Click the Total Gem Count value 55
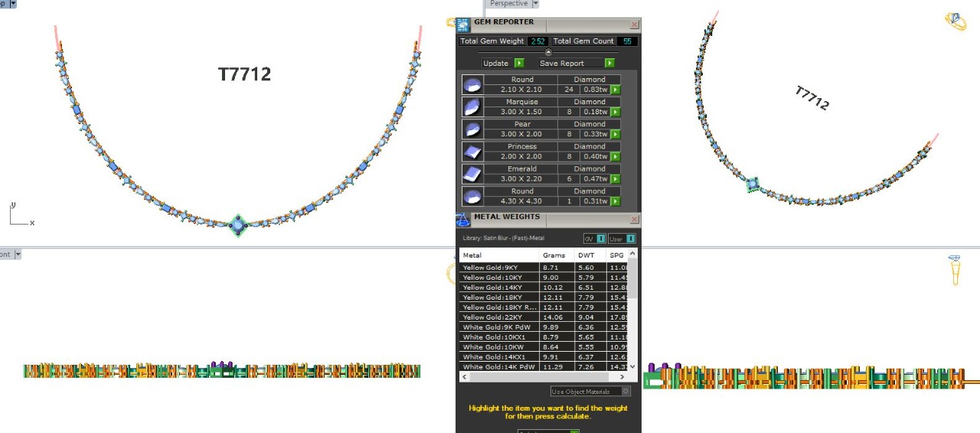The width and height of the screenshot is (980, 433). click(627, 41)
